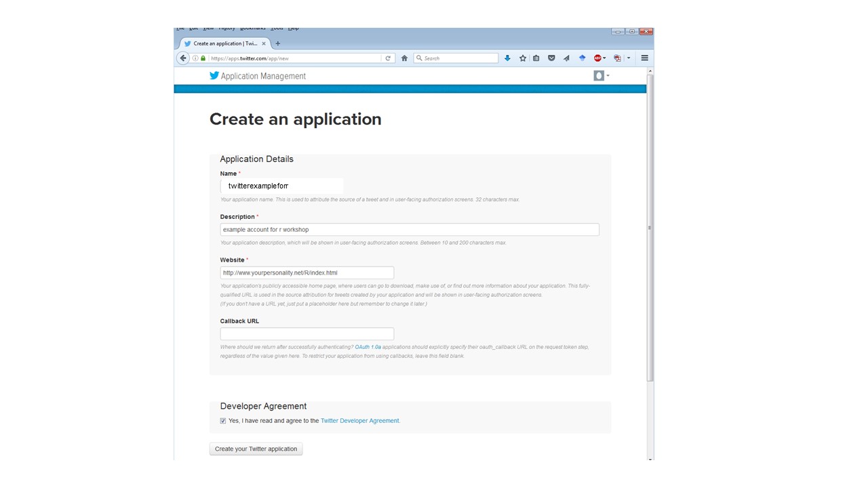
Task: Show the bookmarks list menu
Action: pyautogui.click(x=536, y=58)
